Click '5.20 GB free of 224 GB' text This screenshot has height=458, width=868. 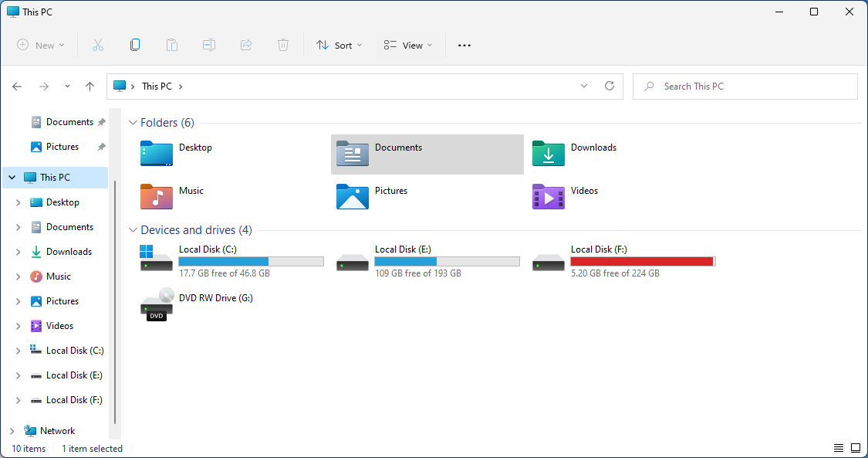pos(615,273)
